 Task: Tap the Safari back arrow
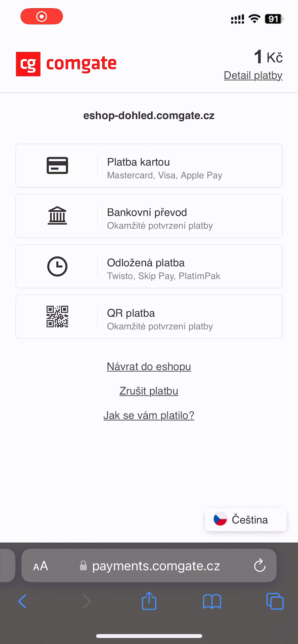[22, 601]
